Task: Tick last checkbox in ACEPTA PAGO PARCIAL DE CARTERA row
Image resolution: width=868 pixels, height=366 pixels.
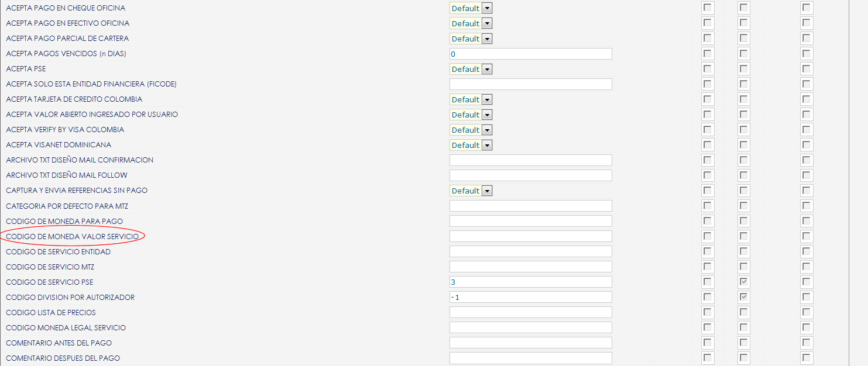Action: point(807,39)
